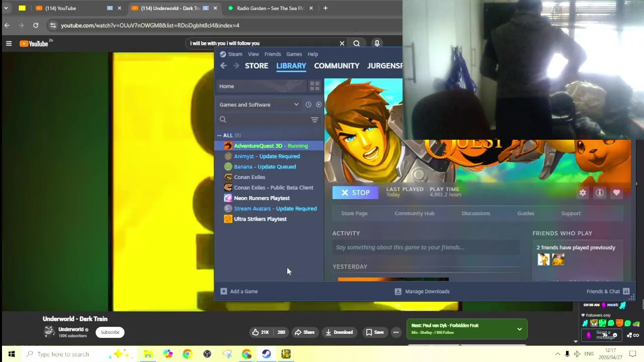Open Windows Start menu
644x362 pixels.
coord(12,354)
